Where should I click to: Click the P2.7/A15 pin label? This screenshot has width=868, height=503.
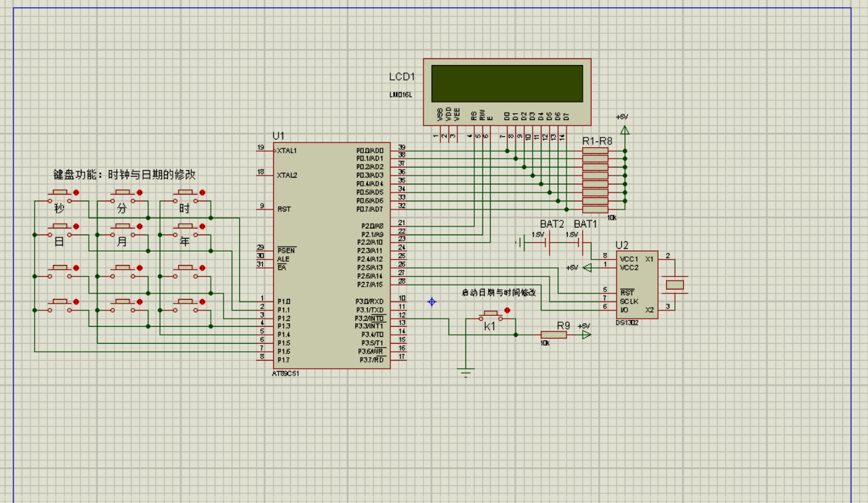click(x=370, y=284)
